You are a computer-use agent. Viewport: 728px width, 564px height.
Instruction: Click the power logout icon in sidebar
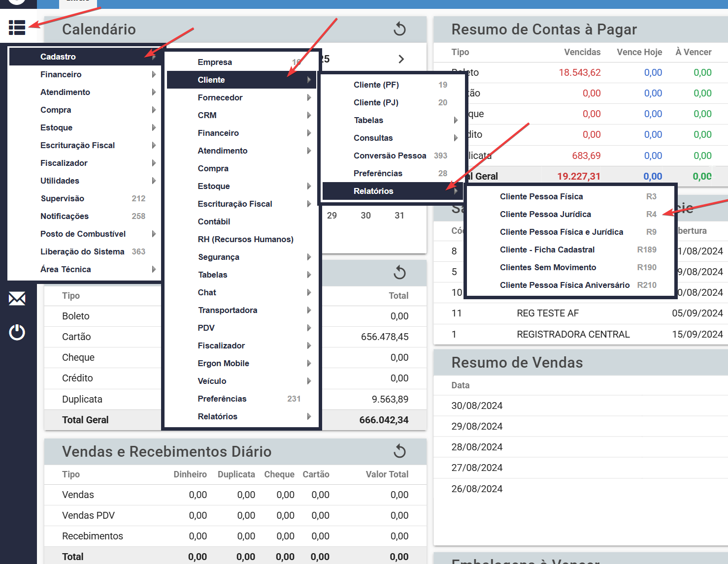[x=17, y=332]
